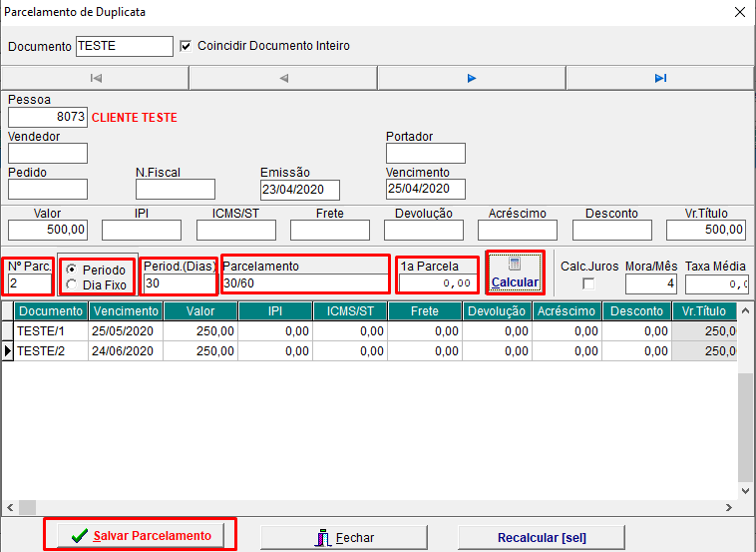Click the 1a Parcela value field
The width and height of the screenshot is (756, 552).
(x=438, y=283)
